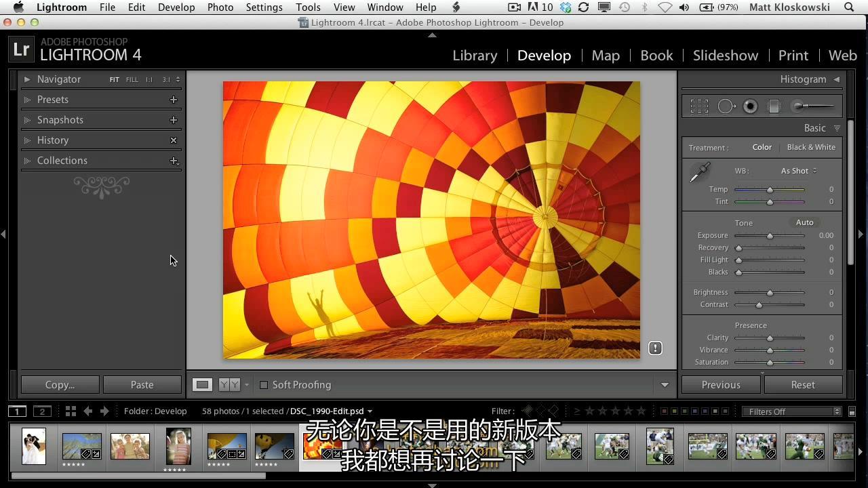868x488 pixels.
Task: Click the Exposure slider
Action: (x=770, y=236)
